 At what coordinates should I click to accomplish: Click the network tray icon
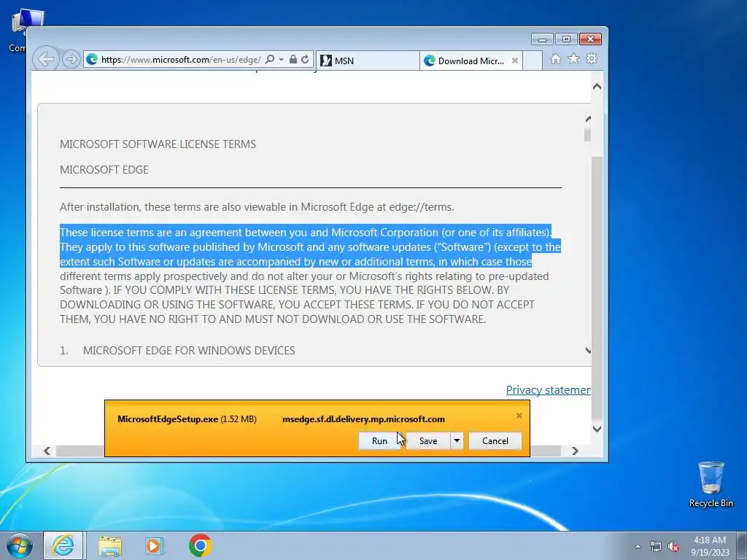click(x=656, y=546)
